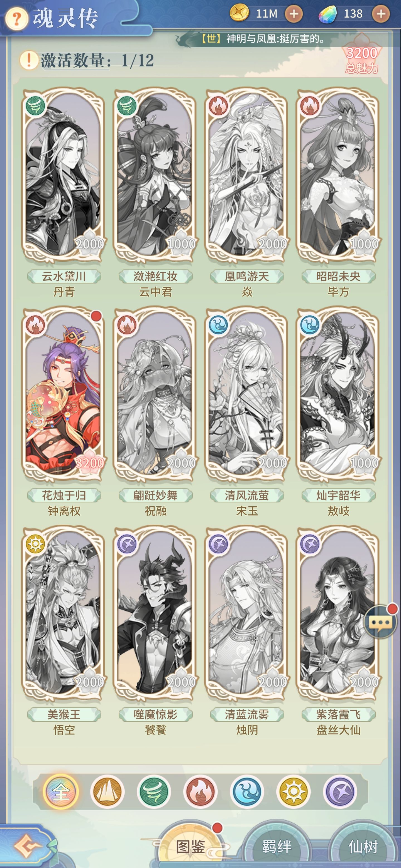The height and width of the screenshot is (868, 401).
Task: Switch to the 图鉴 tab
Action: 190,846
